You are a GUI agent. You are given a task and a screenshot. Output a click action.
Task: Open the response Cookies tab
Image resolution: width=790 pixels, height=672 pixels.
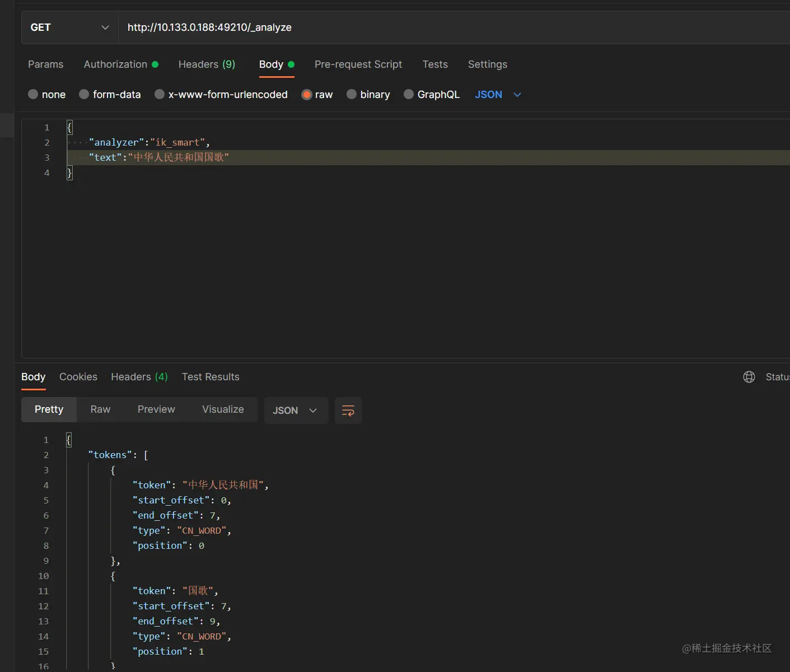coord(78,377)
